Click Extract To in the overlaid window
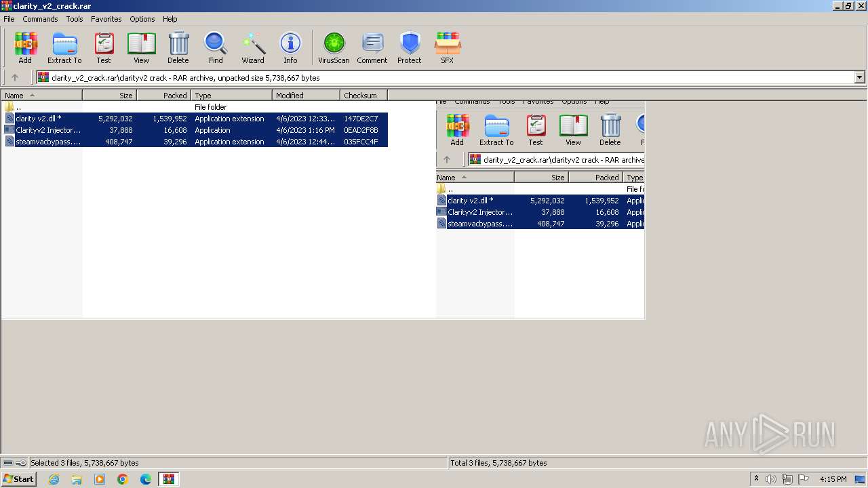868x488 pixels. click(x=496, y=129)
